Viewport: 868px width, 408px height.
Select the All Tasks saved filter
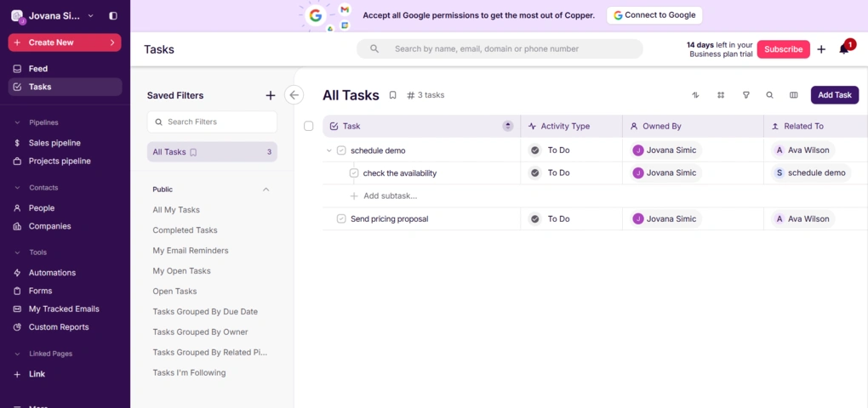pyautogui.click(x=212, y=152)
